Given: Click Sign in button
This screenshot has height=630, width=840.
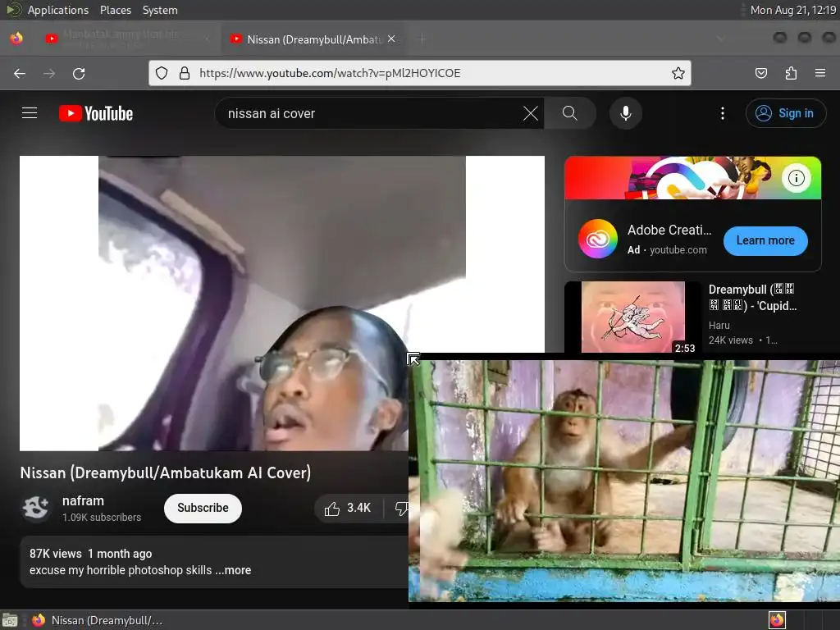Looking at the screenshot, I should 785,113.
